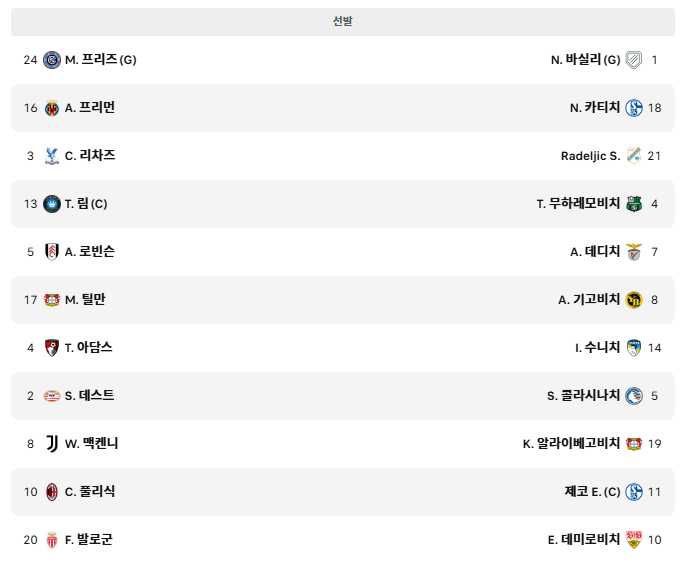Click the Benfica crest beside A. 데디치
The width and height of the screenshot is (686, 575).
(634, 252)
